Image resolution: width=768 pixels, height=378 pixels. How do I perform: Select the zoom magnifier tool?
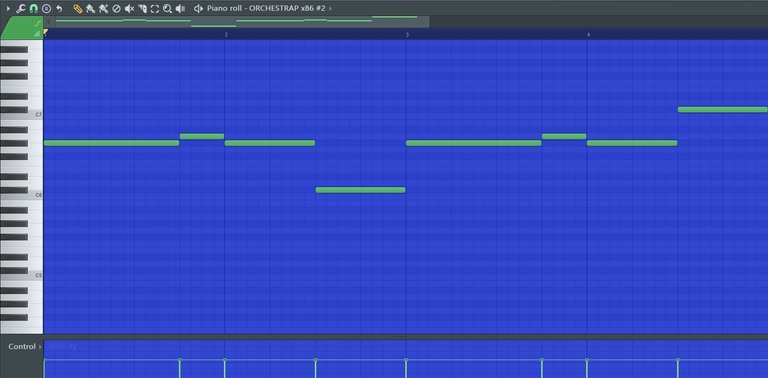[x=168, y=8]
